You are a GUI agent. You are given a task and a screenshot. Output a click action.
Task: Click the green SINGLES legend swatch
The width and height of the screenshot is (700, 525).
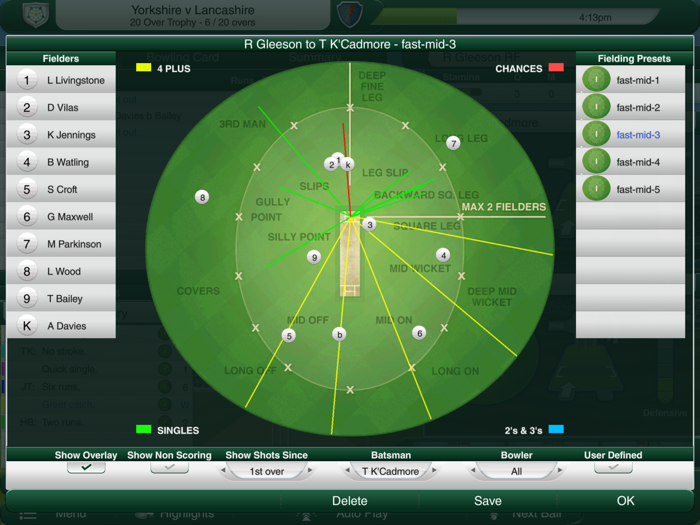point(143,429)
